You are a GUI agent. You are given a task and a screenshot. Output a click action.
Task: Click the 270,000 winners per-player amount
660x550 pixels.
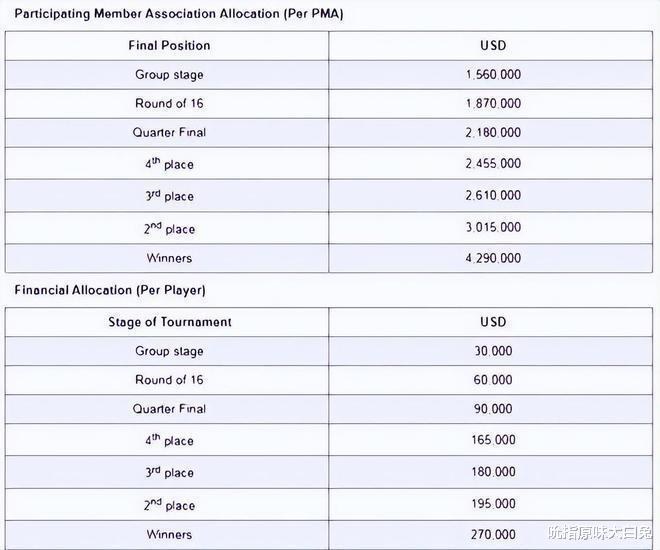coord(493,535)
